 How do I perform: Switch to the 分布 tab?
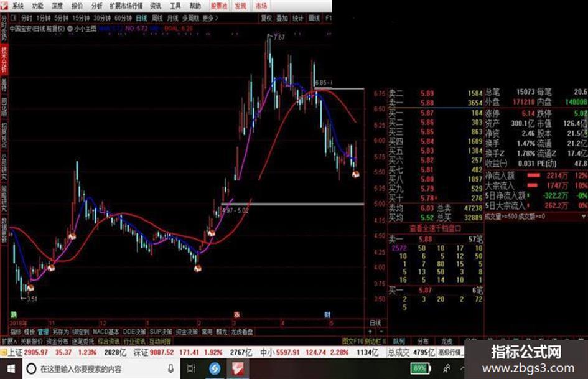point(423,341)
